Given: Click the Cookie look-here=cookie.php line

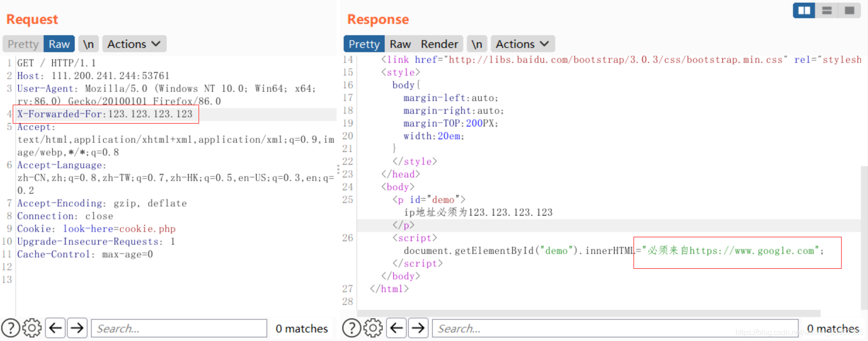Looking at the screenshot, I should coord(96,229).
